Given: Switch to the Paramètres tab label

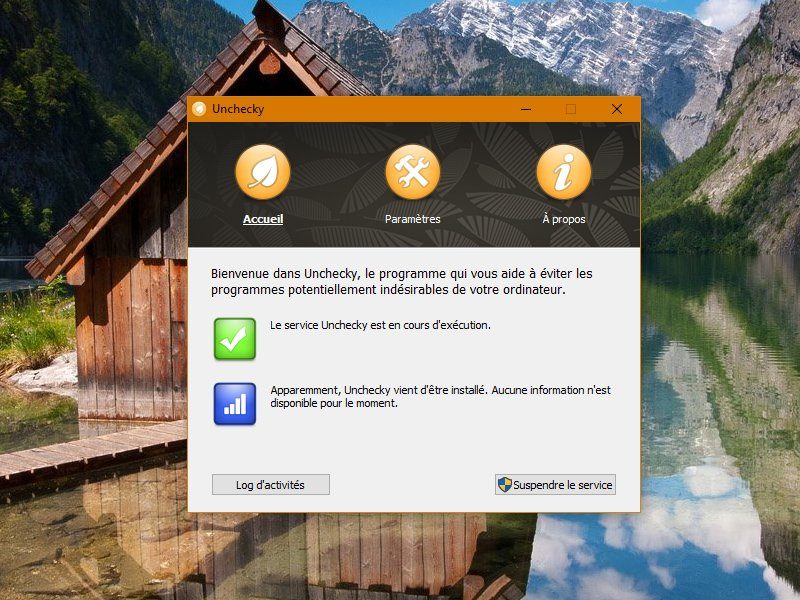Looking at the screenshot, I should (413, 219).
